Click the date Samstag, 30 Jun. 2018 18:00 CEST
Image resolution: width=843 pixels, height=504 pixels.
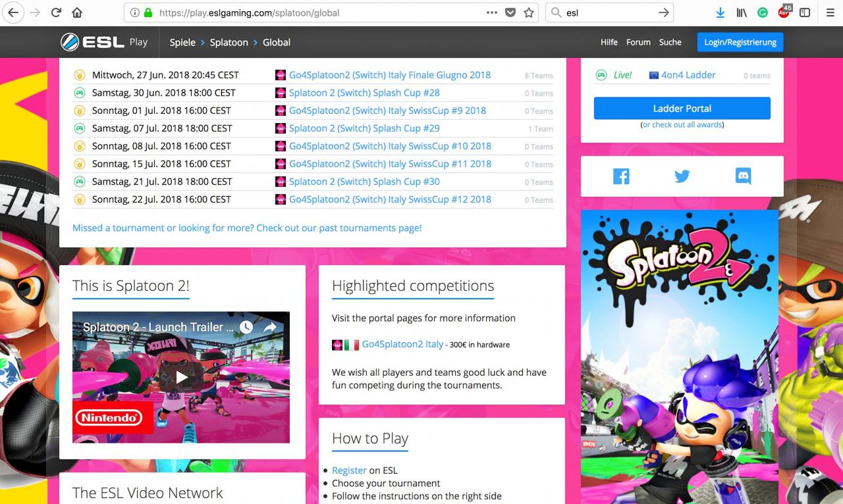click(163, 93)
